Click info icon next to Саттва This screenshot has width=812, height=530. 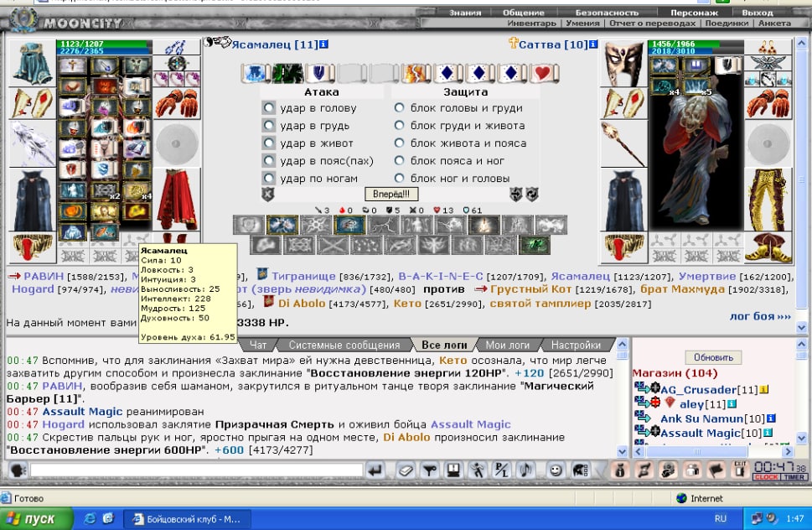(x=593, y=44)
